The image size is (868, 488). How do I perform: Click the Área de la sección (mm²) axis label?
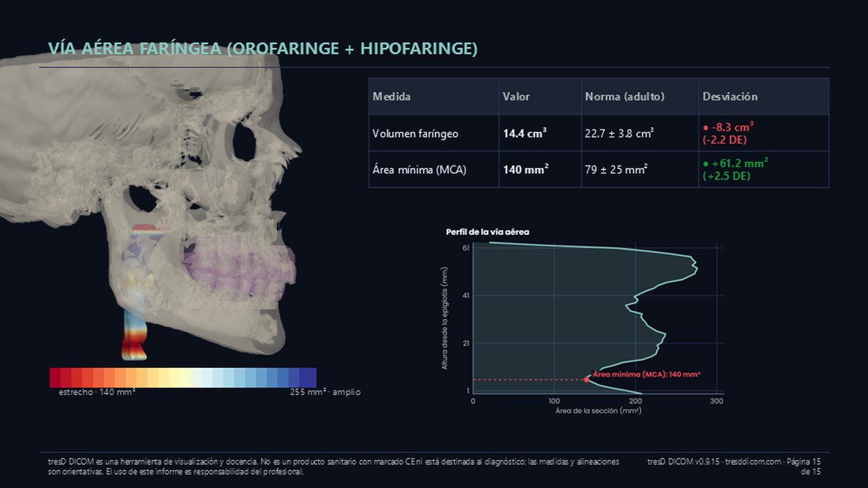click(598, 411)
